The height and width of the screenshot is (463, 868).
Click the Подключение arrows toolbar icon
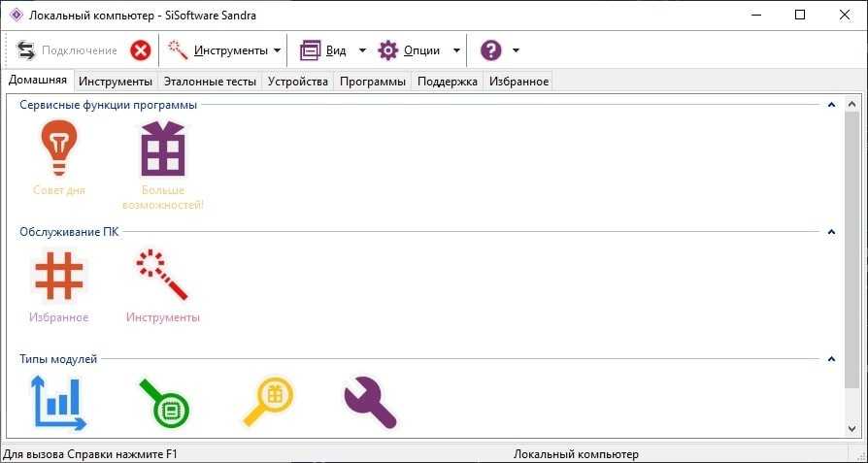[25, 50]
